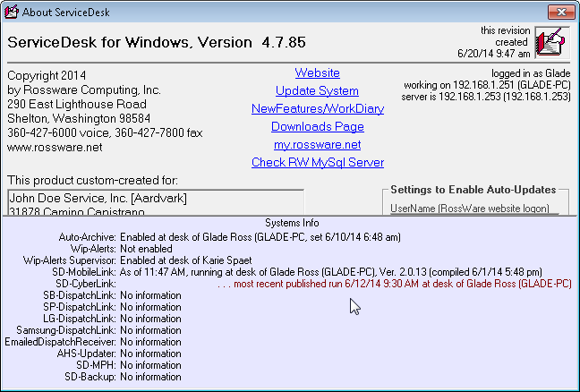This screenshot has width=580, height=392.
Task: Open the NewFeatures/WorkDiary link
Action: click(x=317, y=108)
